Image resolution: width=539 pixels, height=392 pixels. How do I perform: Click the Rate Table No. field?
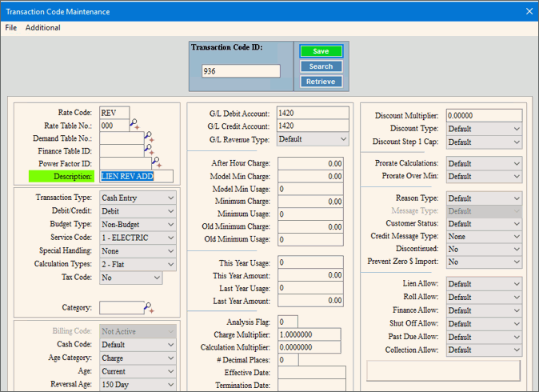pos(114,126)
